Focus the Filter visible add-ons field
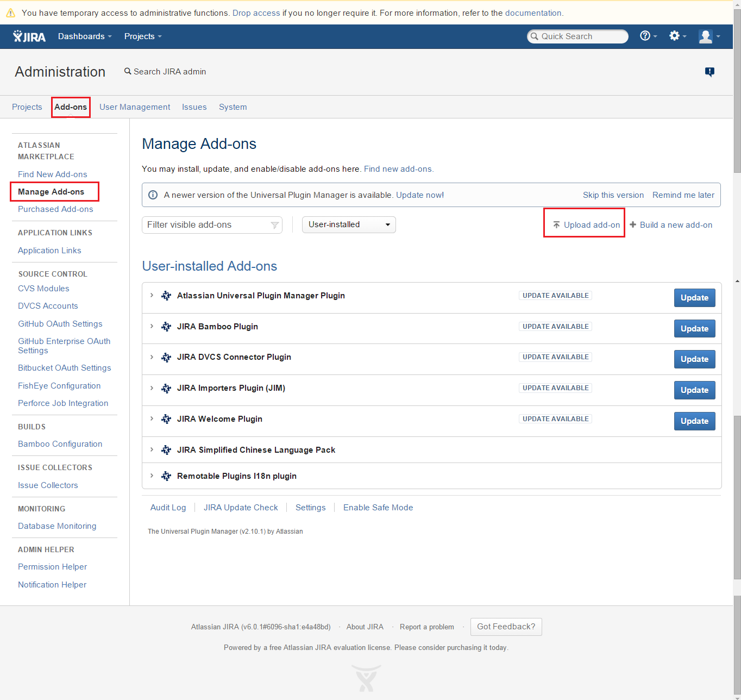The height and width of the screenshot is (700, 741). tap(212, 225)
